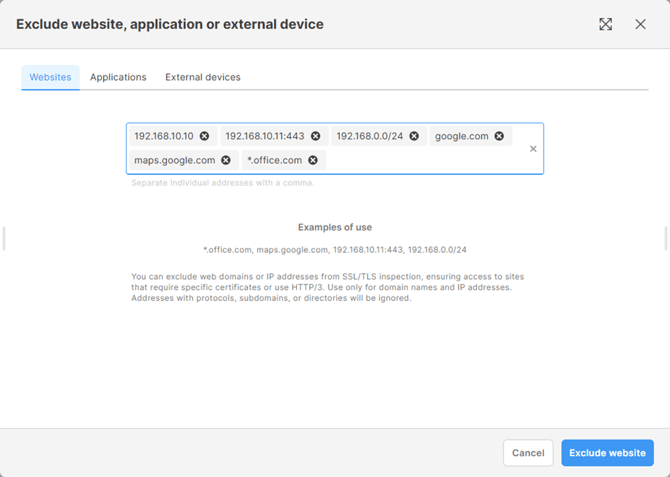Remove the *.office.com wildcard chip
This screenshot has height=477, width=670.
313,160
